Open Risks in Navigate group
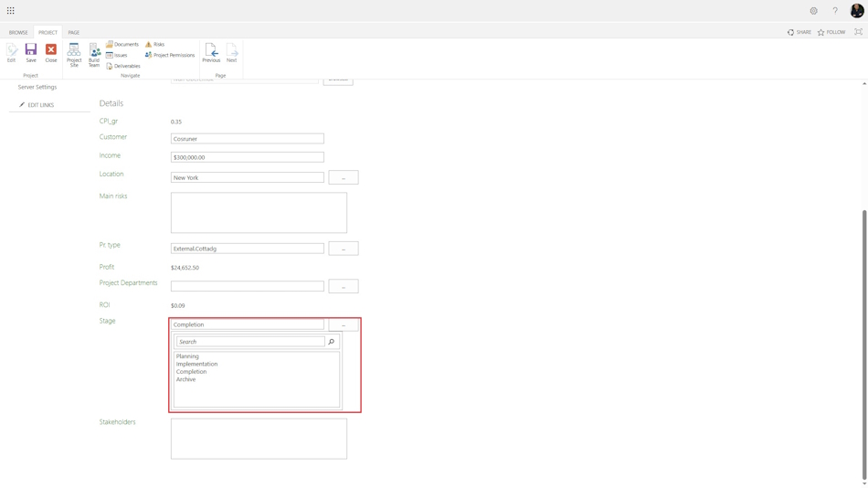The image size is (868, 488). pyautogui.click(x=155, y=44)
